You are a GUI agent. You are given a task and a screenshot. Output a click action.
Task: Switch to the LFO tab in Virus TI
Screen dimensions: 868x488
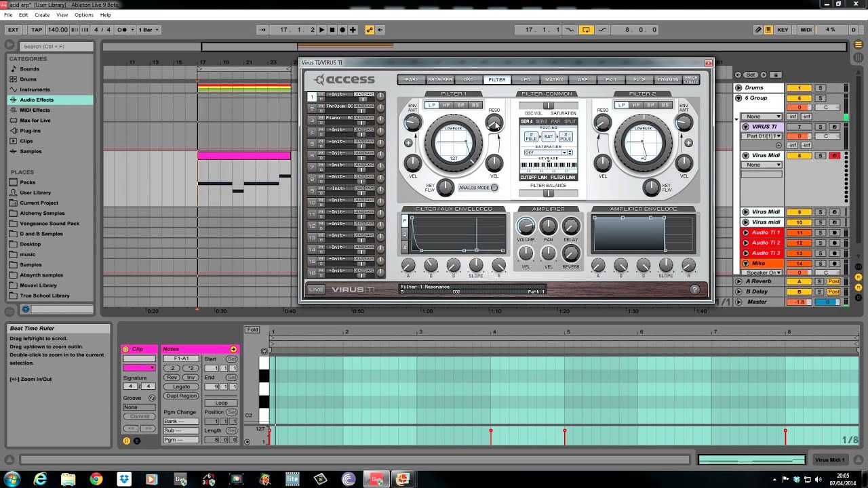point(526,80)
